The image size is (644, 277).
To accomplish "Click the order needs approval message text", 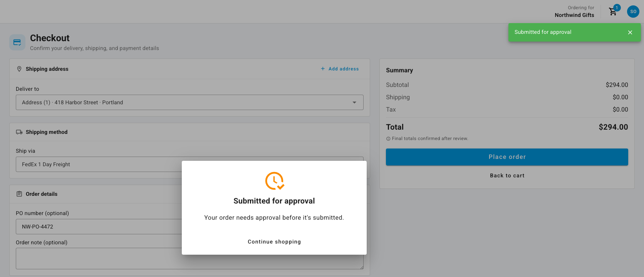I will pyautogui.click(x=274, y=218).
